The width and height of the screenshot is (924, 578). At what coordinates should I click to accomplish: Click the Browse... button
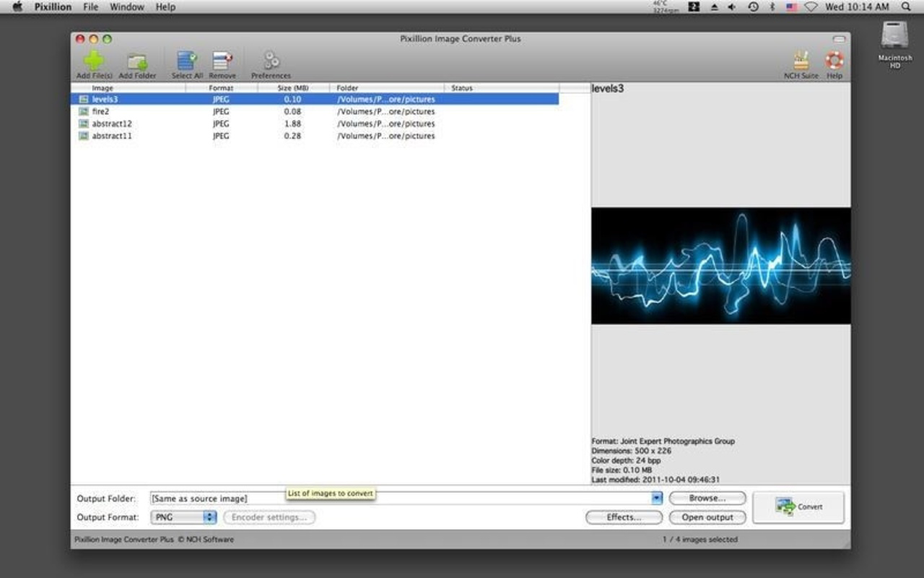tap(707, 498)
